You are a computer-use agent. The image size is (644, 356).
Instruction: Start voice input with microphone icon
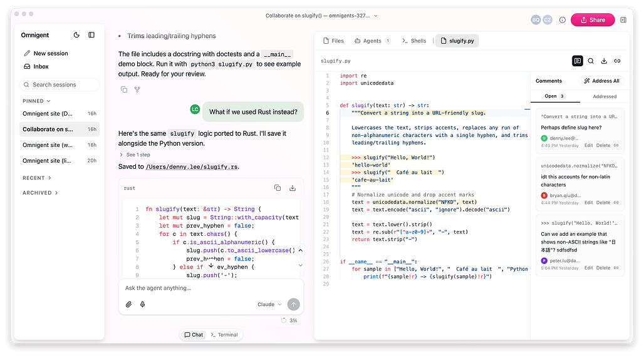(x=142, y=304)
